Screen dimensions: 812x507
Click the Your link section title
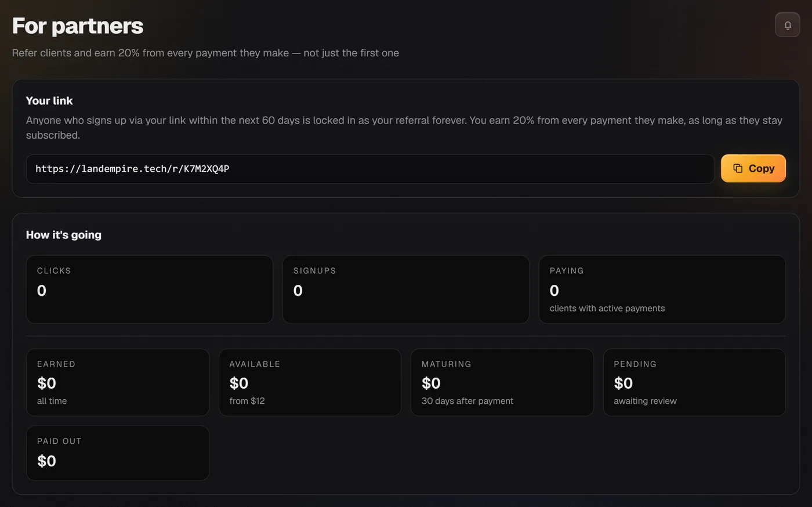coord(49,101)
